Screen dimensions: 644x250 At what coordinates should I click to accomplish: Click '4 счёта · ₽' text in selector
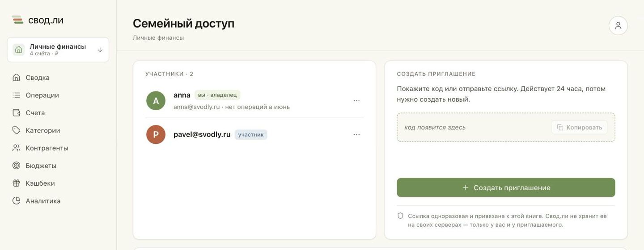[x=44, y=54]
